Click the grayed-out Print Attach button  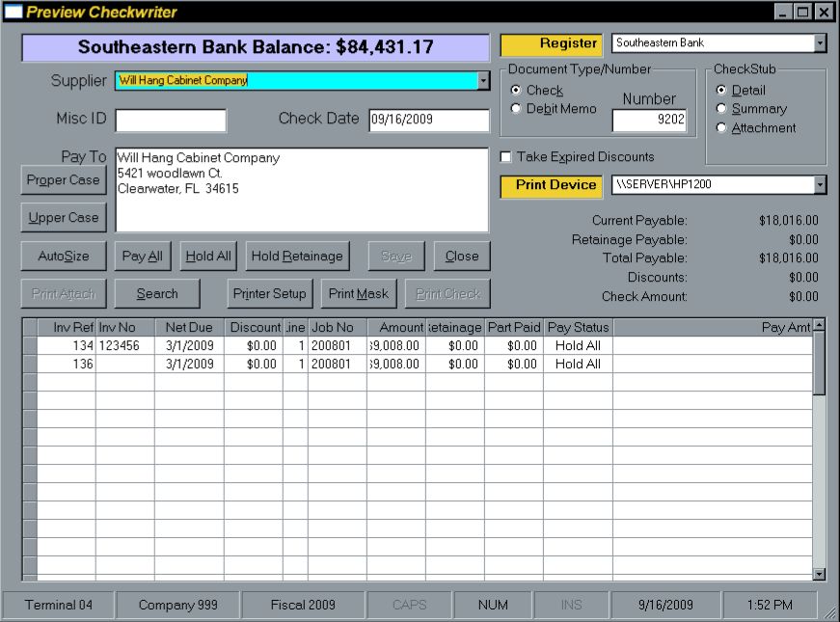point(64,293)
